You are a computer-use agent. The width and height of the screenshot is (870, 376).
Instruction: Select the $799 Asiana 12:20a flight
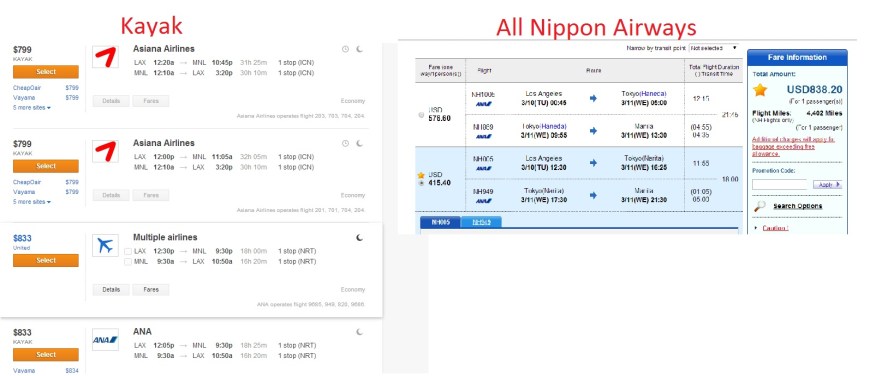pos(46,72)
